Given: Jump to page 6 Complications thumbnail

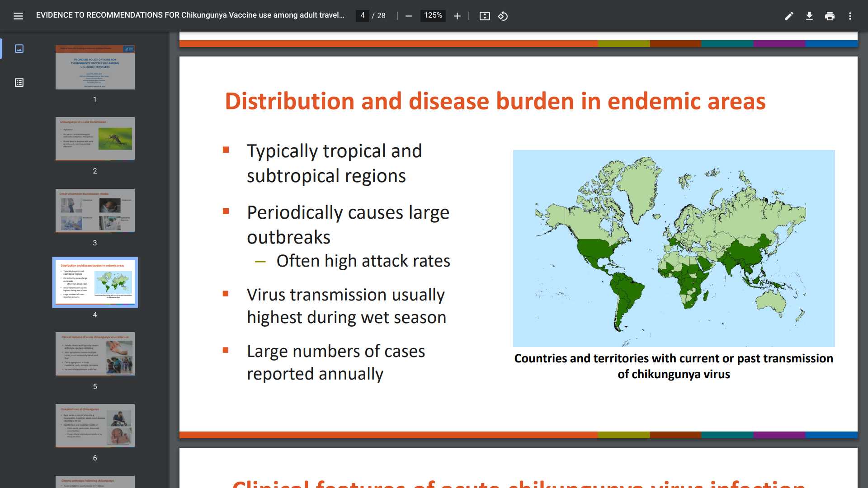Looking at the screenshot, I should [95, 426].
